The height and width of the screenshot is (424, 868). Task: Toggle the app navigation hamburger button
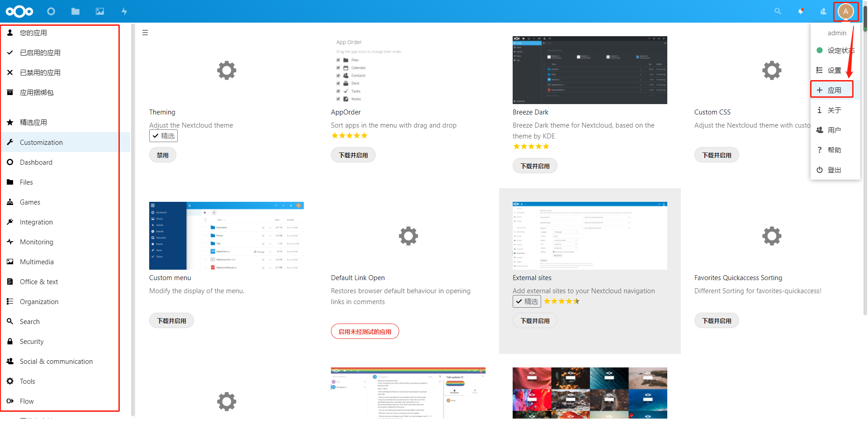coord(145,33)
